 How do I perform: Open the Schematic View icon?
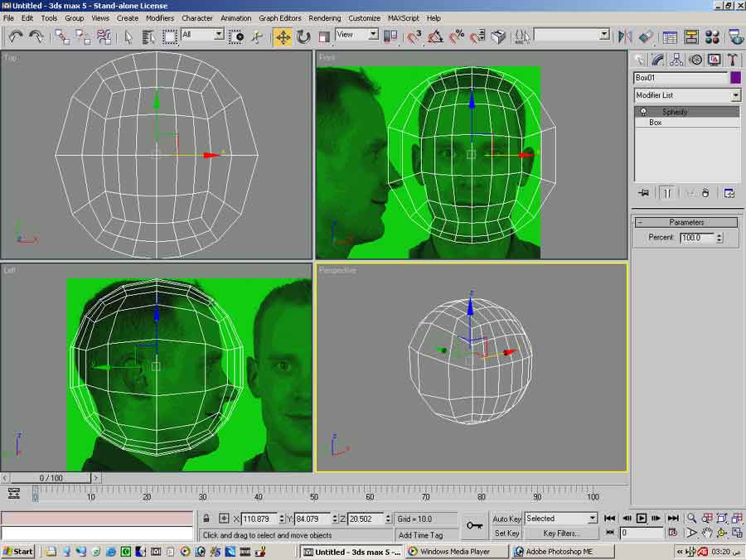point(690,36)
